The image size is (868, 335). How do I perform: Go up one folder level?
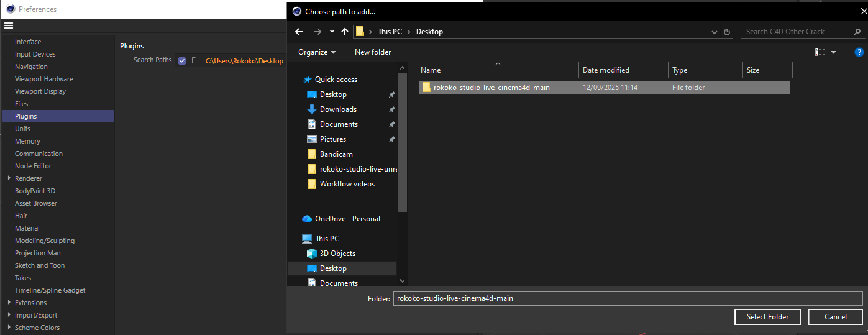click(x=345, y=32)
